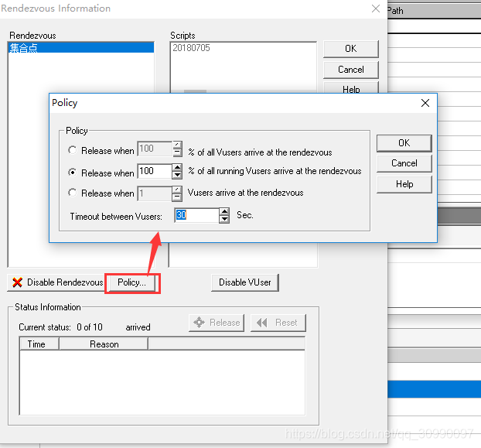The width and height of the screenshot is (481, 448).
Task: Click the greyed Reset button
Action: click(x=278, y=323)
